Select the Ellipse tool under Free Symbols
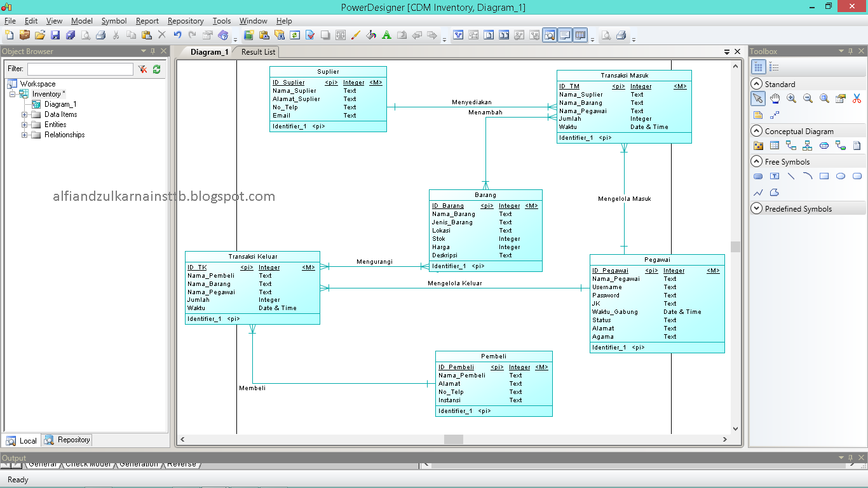868x488 pixels. coord(840,176)
